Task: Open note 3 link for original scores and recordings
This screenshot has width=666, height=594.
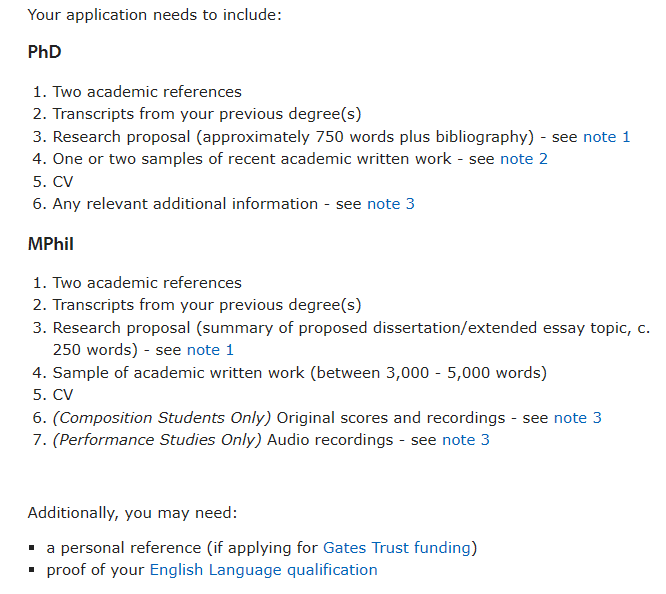Action: coord(578,418)
